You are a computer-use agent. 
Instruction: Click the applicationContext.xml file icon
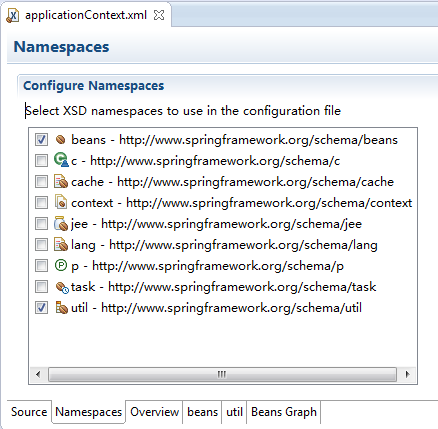[x=13, y=15]
